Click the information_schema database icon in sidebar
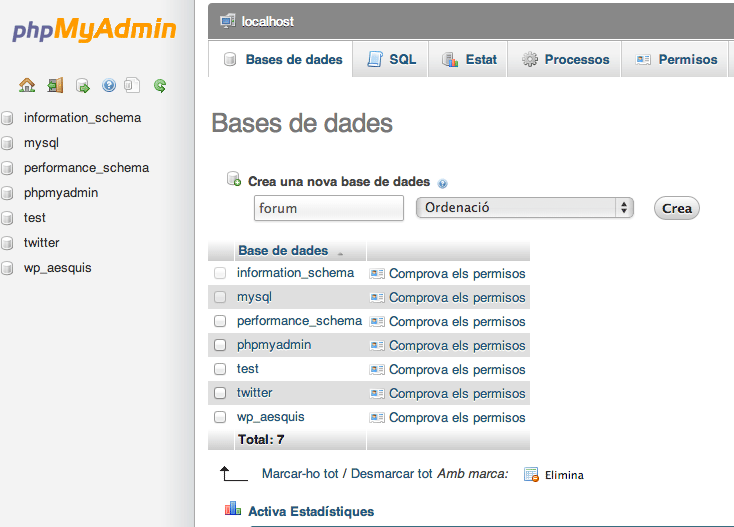The width and height of the screenshot is (734, 527). coord(7,118)
